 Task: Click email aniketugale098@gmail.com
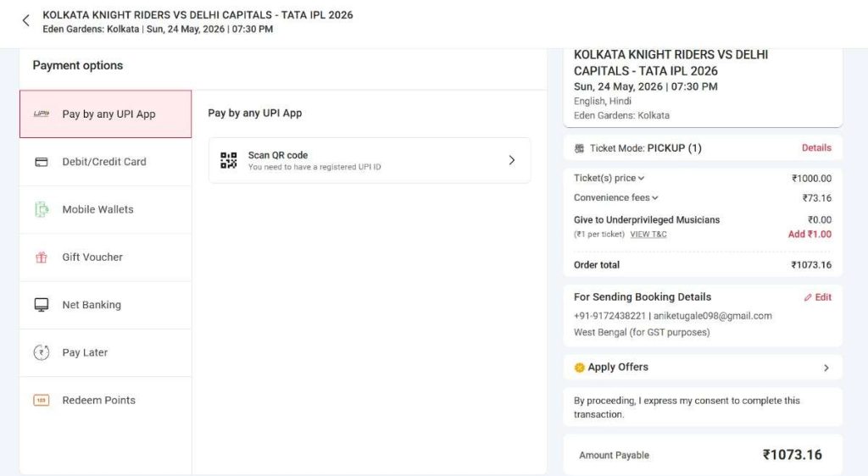coord(712,316)
